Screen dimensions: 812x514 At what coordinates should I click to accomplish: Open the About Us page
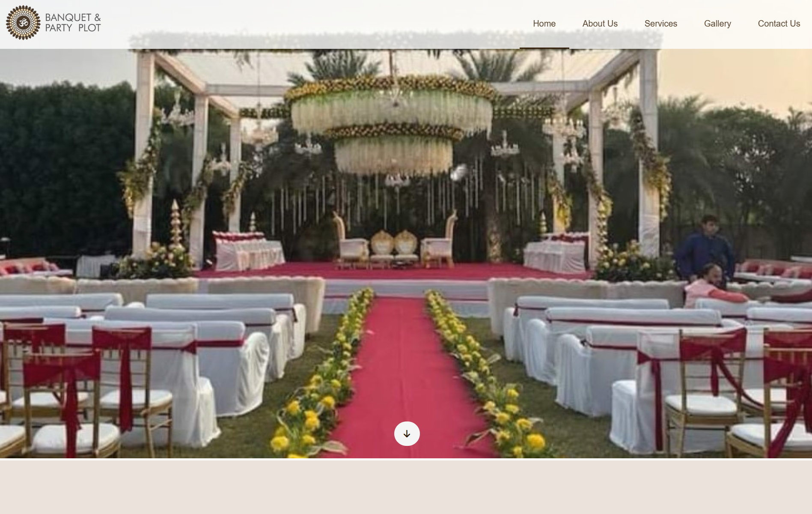coord(600,24)
